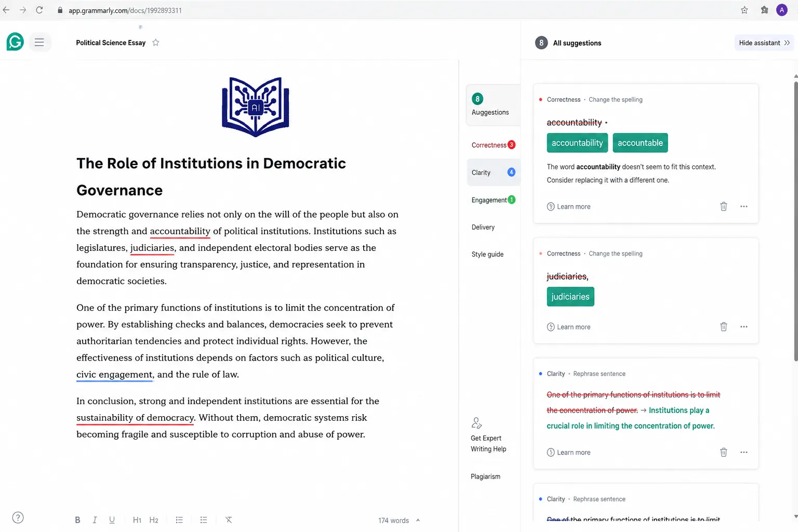Click the Grammarly logo icon
This screenshot has height=532, width=798.
(15, 42)
